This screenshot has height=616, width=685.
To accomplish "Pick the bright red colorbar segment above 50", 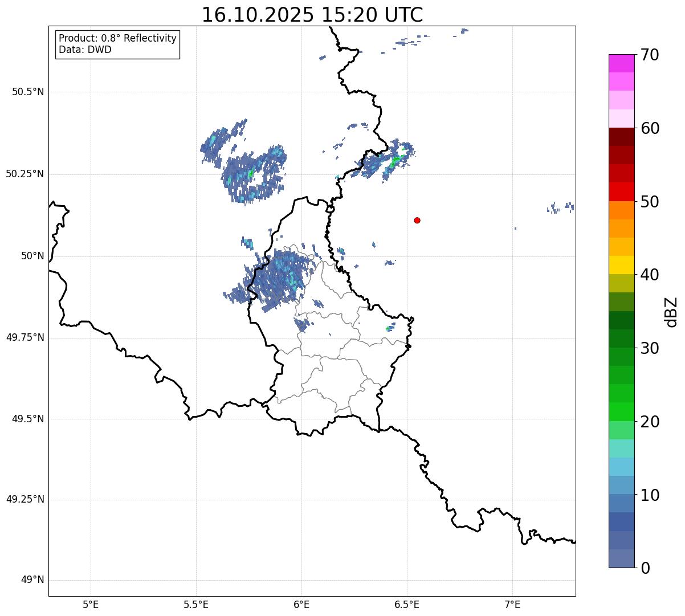I will [x=621, y=191].
